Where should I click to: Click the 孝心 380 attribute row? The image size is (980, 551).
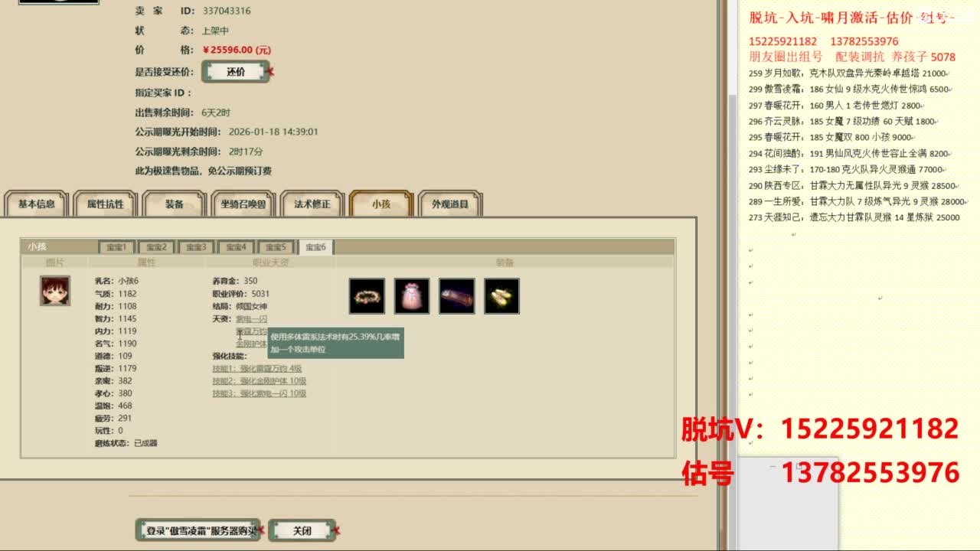(x=113, y=393)
